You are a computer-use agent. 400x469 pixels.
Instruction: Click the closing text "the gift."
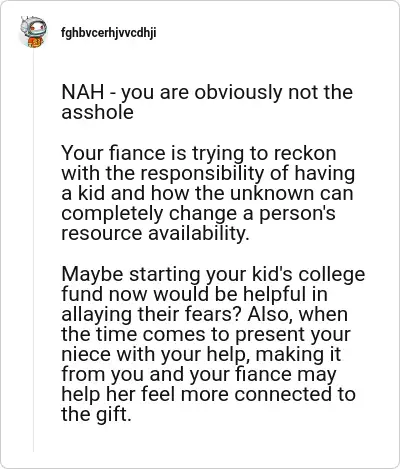(96, 414)
